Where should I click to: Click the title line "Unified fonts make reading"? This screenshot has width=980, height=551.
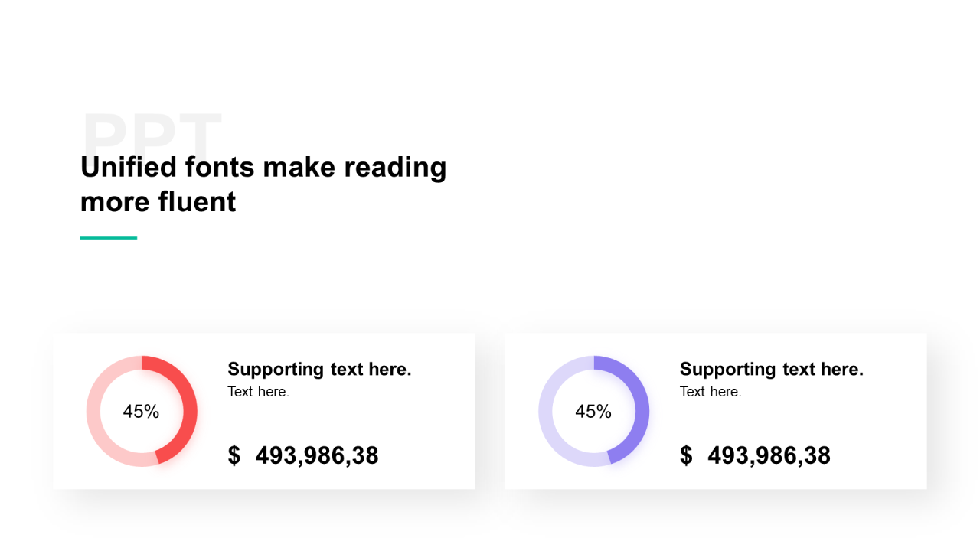263,167
